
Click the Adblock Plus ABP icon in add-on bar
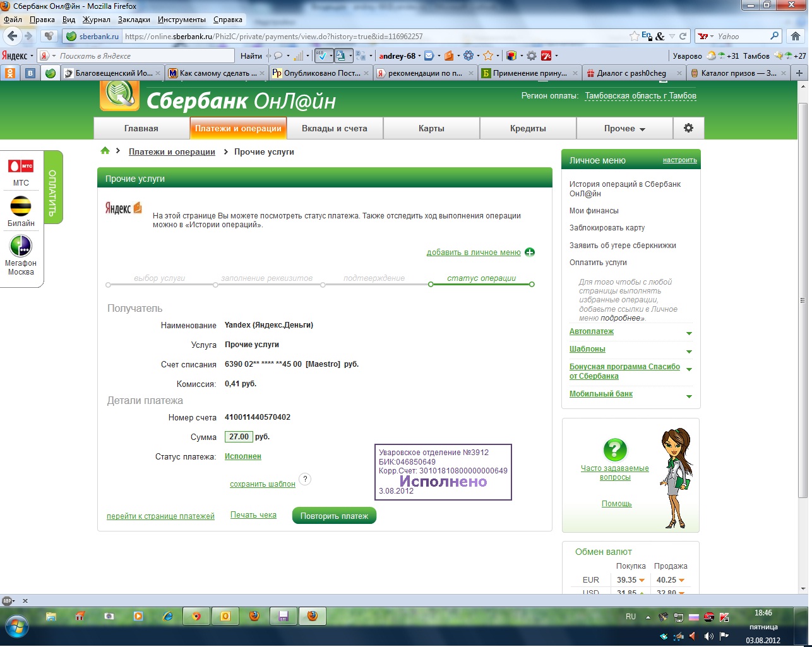[x=8, y=601]
